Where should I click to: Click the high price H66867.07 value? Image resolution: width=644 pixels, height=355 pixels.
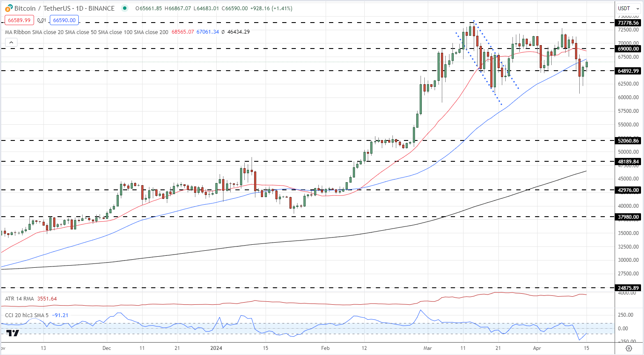[x=177, y=9]
